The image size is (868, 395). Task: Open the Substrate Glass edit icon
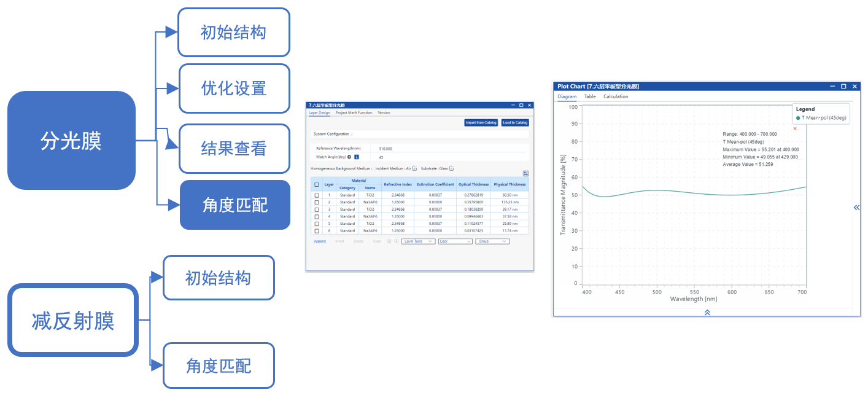451,168
